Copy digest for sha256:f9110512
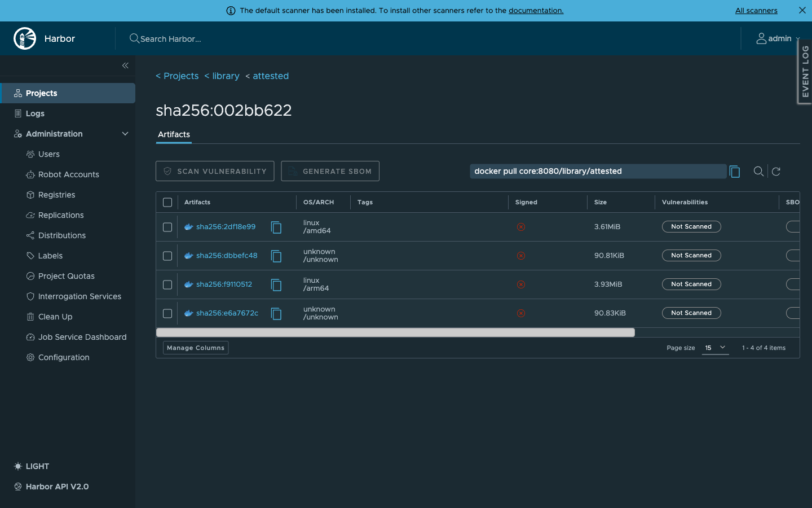This screenshot has height=508, width=812. click(x=276, y=284)
